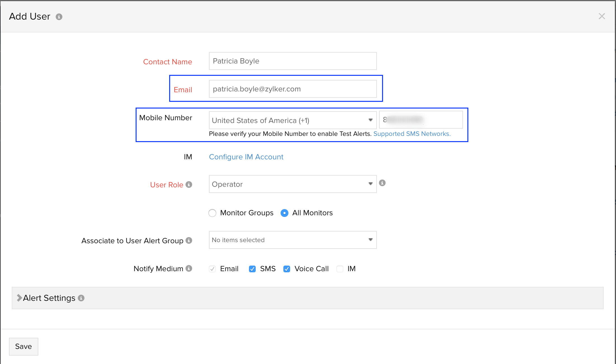Save the new user
The width and height of the screenshot is (616, 364).
(x=23, y=346)
